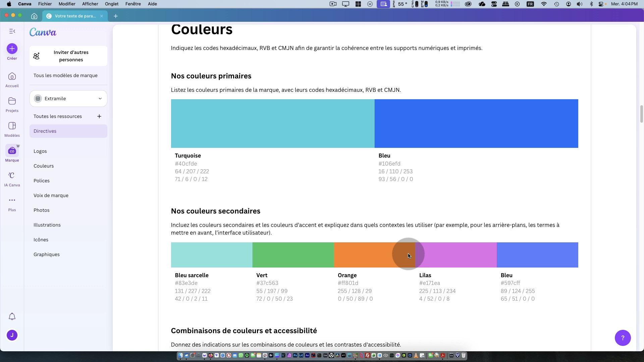Click the Turquoise primary color swatch
644x362 pixels.
(272, 123)
